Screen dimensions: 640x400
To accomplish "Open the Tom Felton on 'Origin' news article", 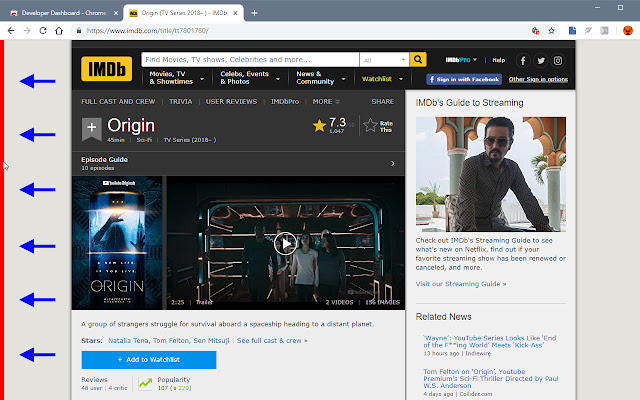I will 490,378.
